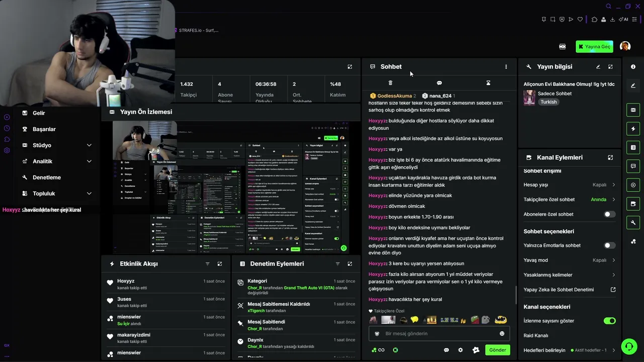Expand the stream stats panel icon
The width and height of the screenshot is (644, 362).
click(x=350, y=66)
